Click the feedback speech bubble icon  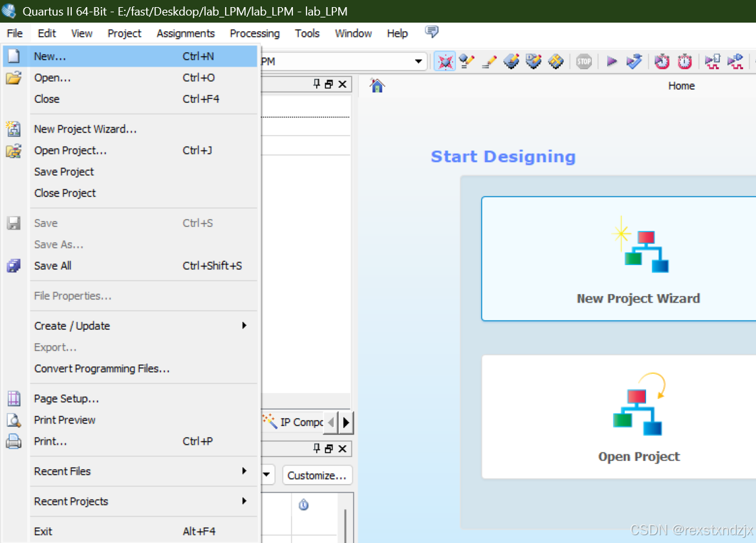(431, 32)
